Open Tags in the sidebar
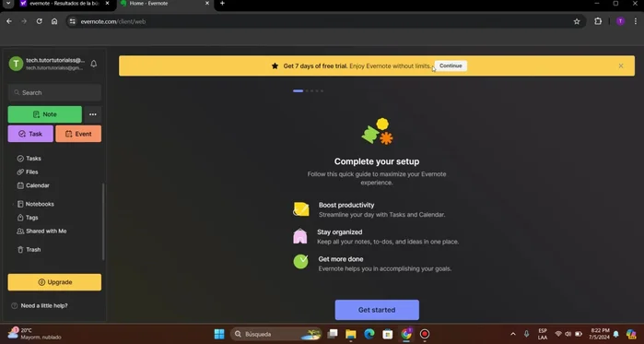Viewport: 644px width, 344px height. [x=28, y=218]
